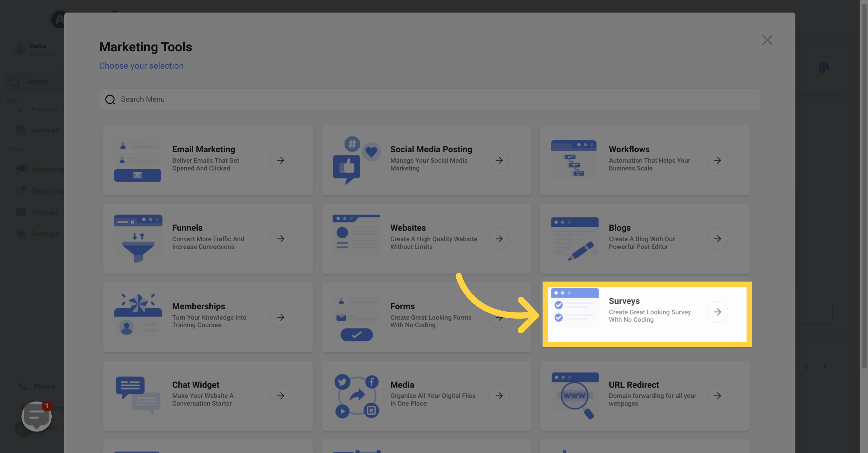The image size is (868, 453).
Task: Click the Funnels illustration icon
Action: [138, 239]
